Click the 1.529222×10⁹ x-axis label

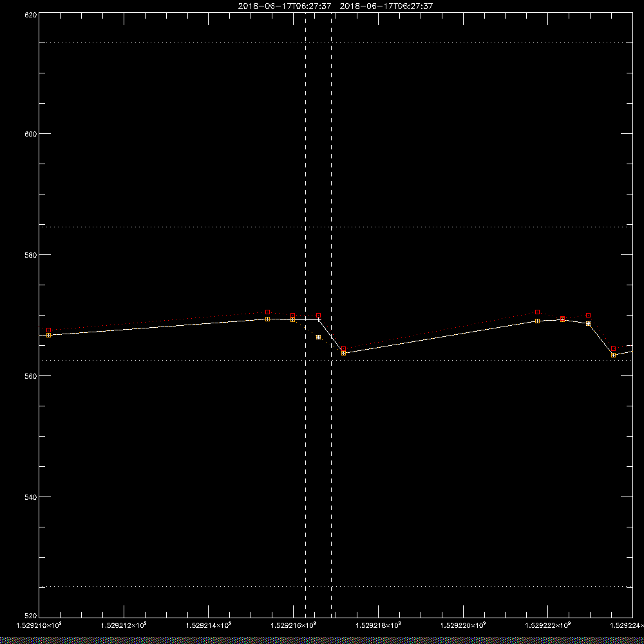[548, 625]
